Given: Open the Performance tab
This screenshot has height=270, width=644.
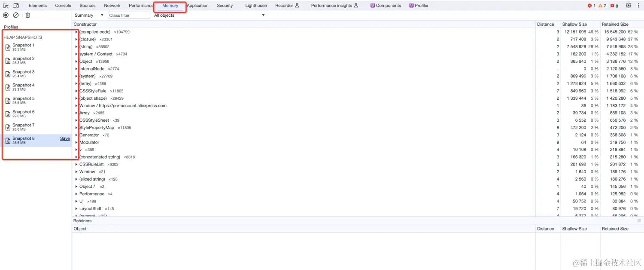Looking at the screenshot, I should [141, 6].
